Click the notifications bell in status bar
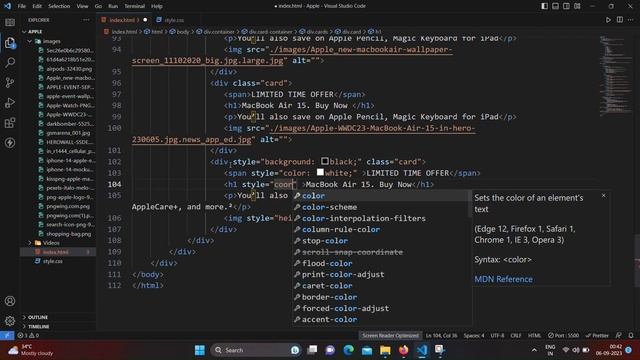 click(631, 336)
